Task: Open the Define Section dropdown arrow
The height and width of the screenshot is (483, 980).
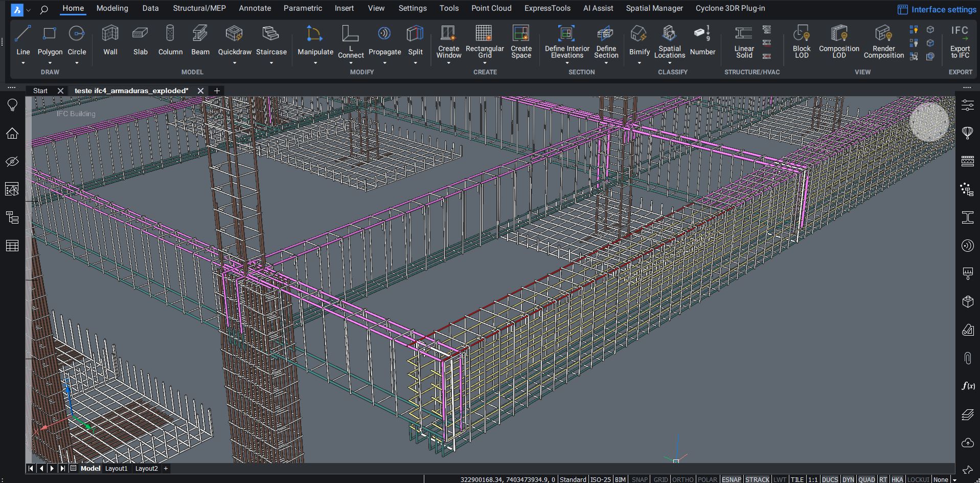Action: tap(606, 63)
